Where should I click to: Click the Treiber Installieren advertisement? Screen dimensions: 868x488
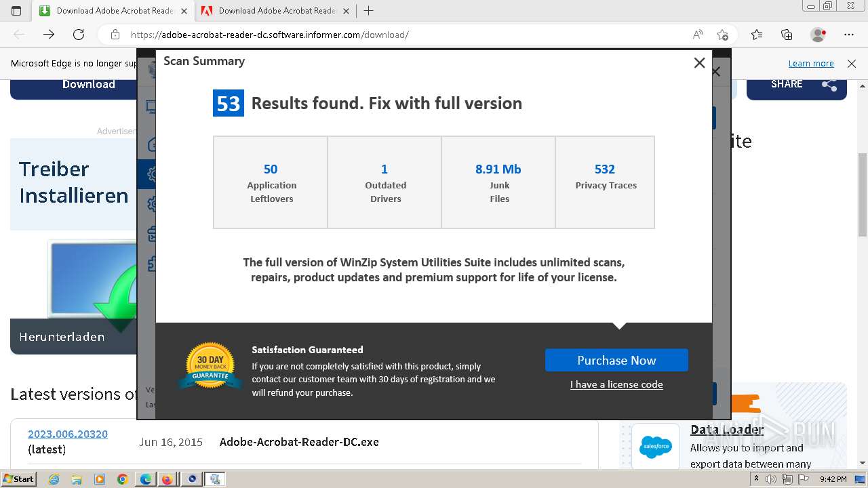73,183
